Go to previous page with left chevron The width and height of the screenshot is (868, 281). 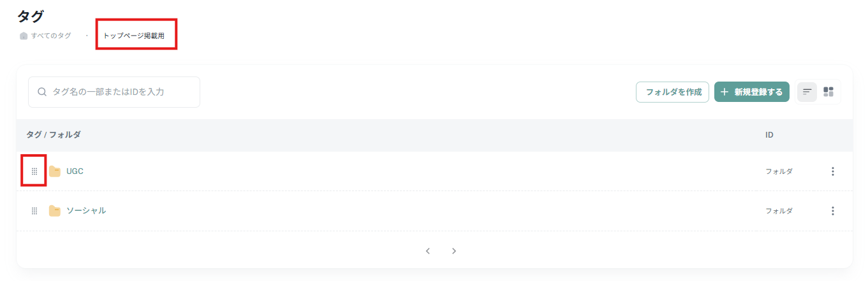pyautogui.click(x=428, y=251)
